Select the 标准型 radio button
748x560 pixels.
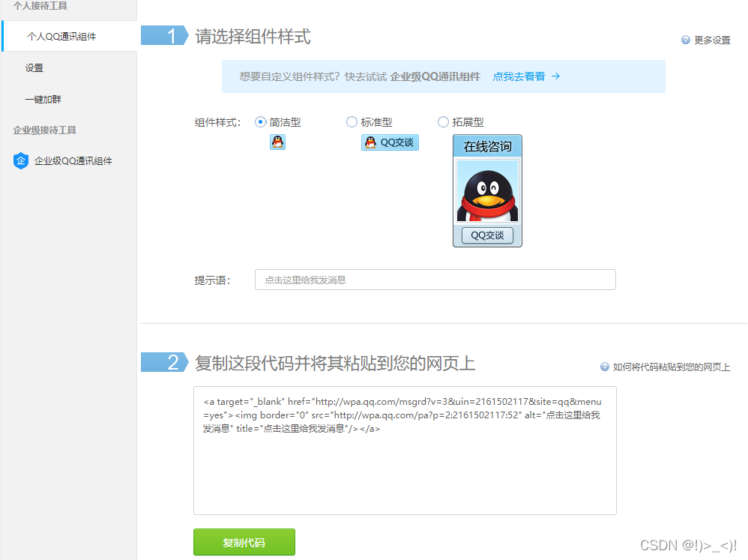pos(352,122)
